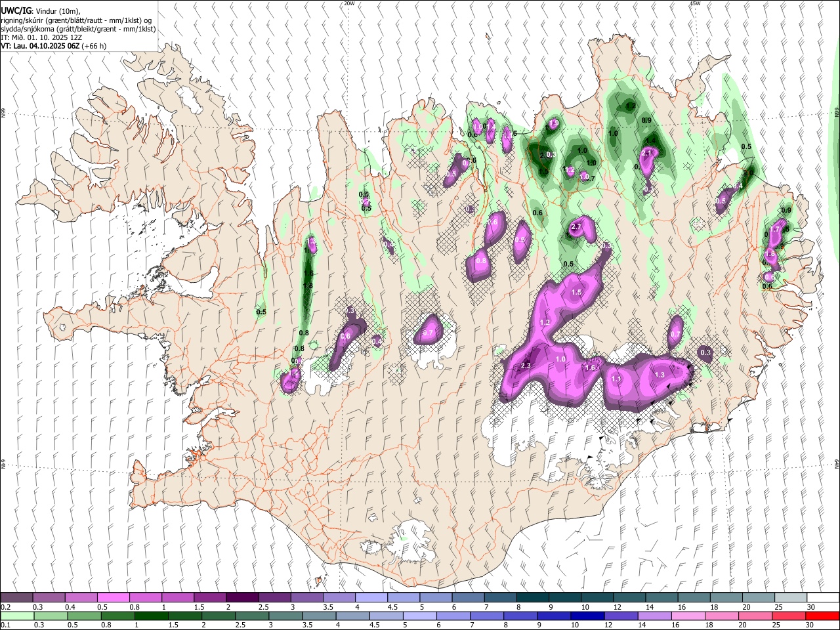
Task: Click the 12 label on the rain scale
Action: coord(608,625)
